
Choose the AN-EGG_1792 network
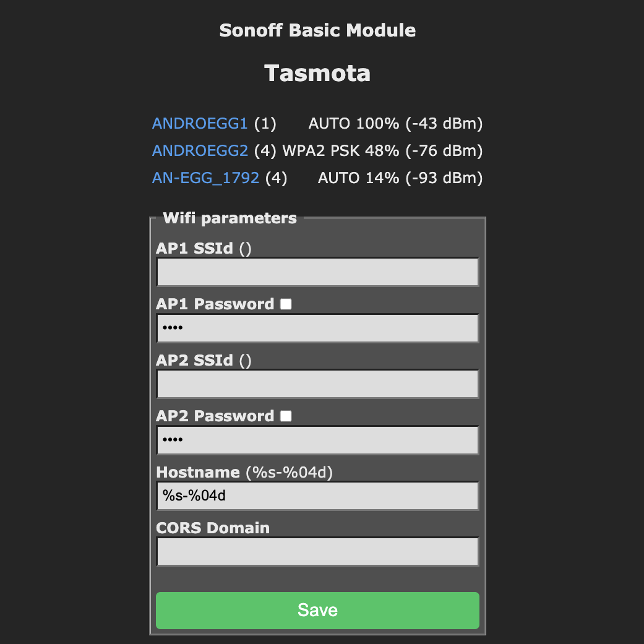(205, 178)
